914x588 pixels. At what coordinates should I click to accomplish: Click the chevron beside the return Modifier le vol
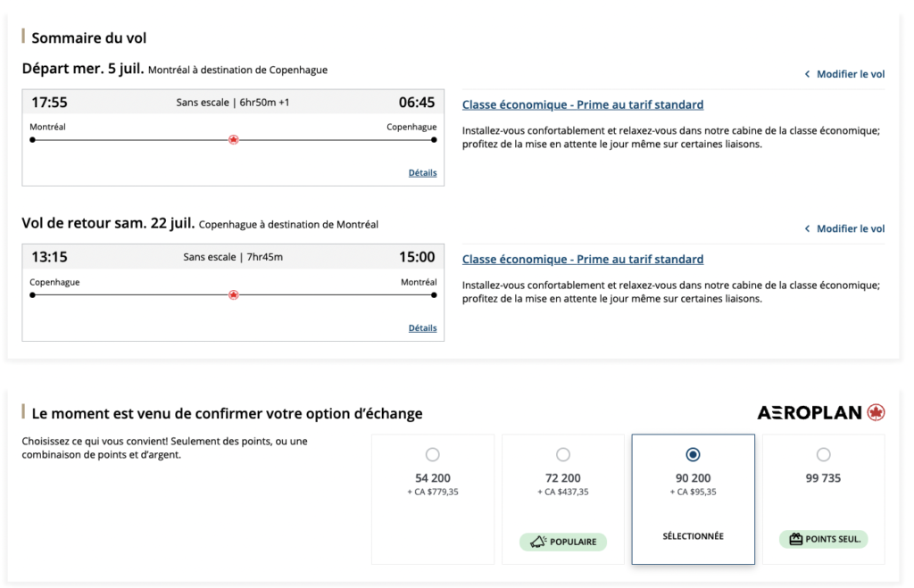(808, 228)
